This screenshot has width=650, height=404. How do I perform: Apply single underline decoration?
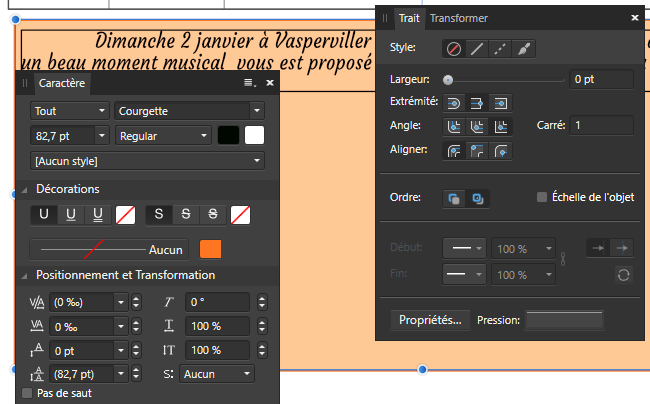tap(71, 215)
